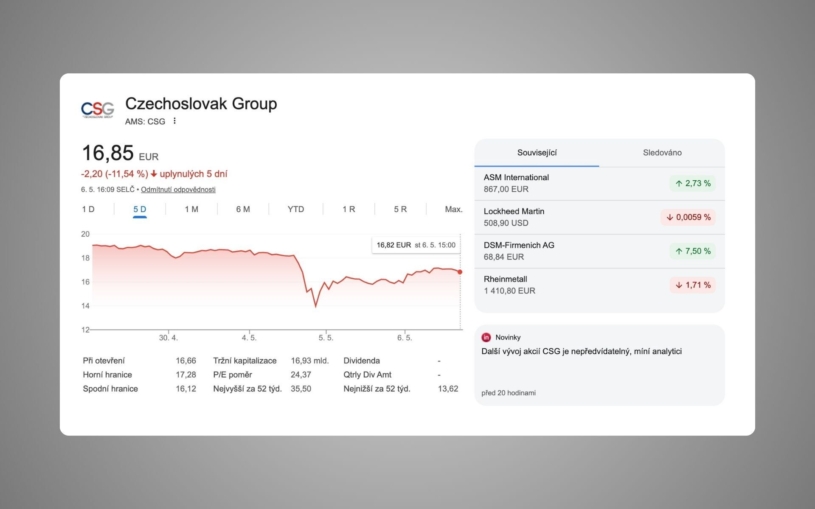Click the P/E poměr value 24,37
This screenshot has height=509, width=815.
(301, 375)
